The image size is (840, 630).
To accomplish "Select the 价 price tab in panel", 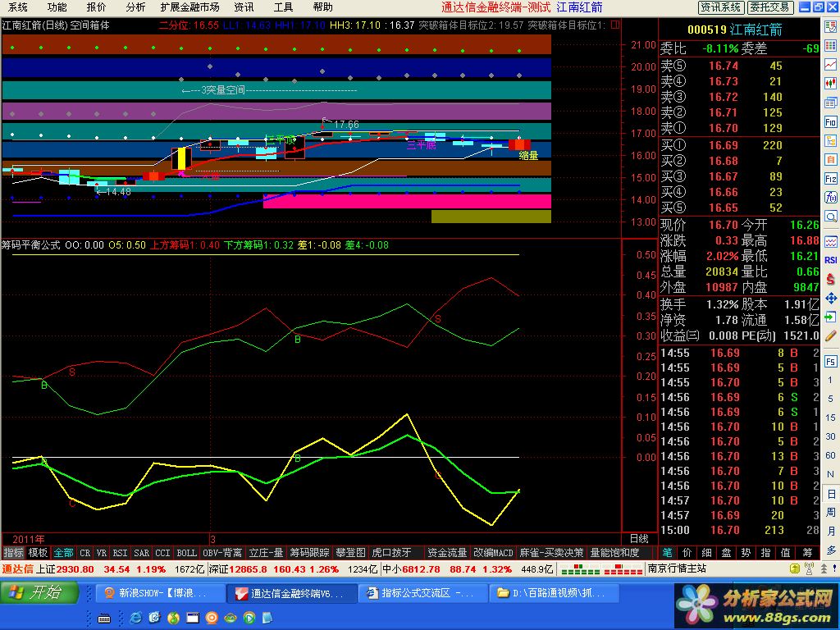I will [x=687, y=552].
